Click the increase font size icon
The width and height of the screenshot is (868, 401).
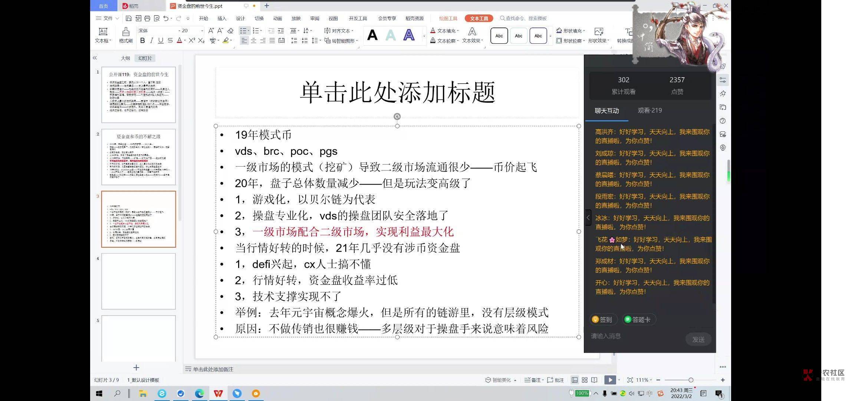pos(211,31)
